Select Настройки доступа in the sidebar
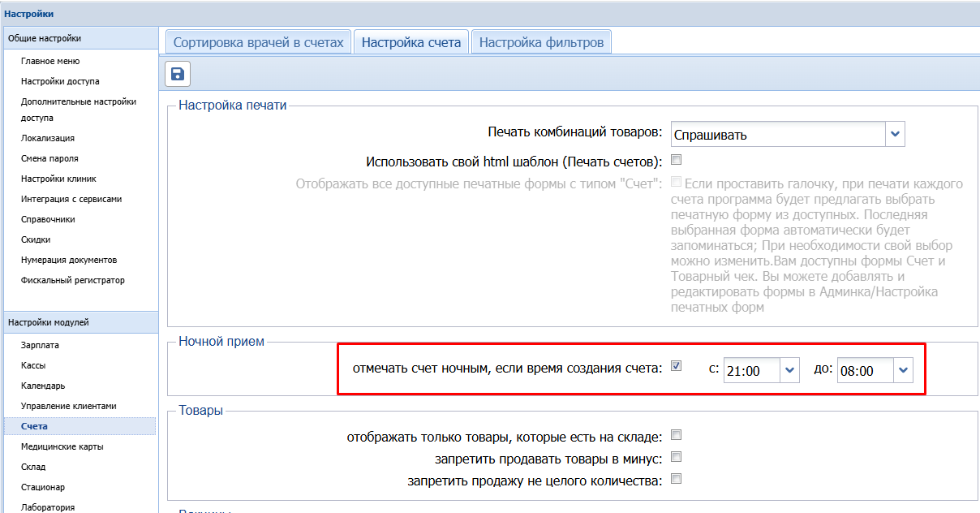 [60, 81]
